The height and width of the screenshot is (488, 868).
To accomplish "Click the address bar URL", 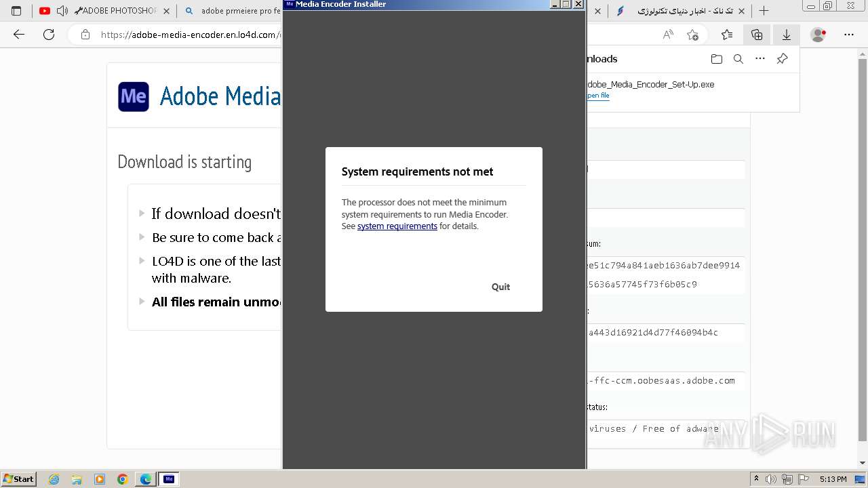I will 190,35.
